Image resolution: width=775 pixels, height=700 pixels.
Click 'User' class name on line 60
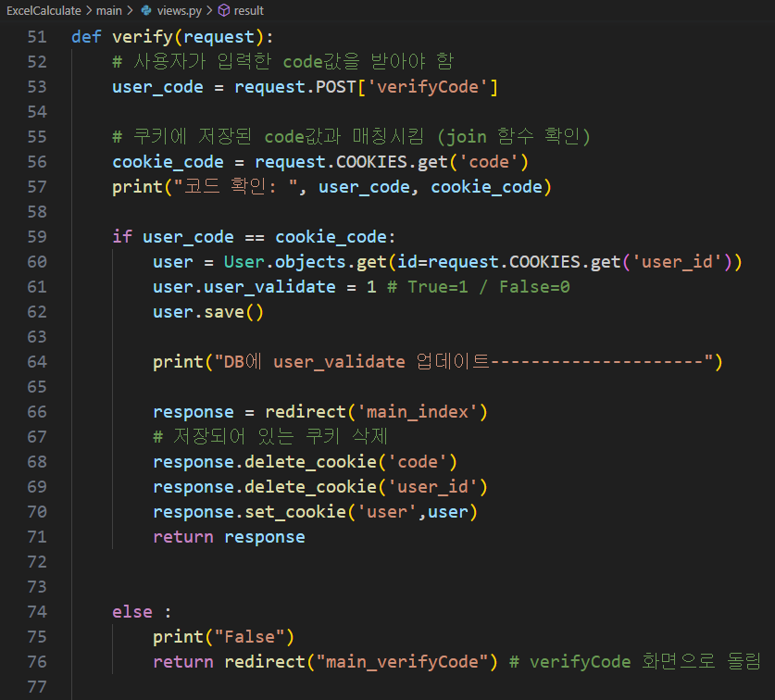click(244, 262)
